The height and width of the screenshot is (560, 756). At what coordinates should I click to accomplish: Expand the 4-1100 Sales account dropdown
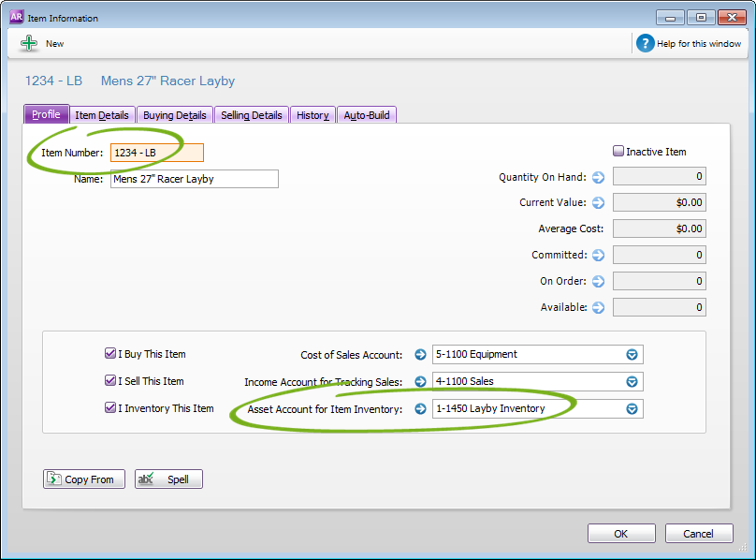(632, 381)
